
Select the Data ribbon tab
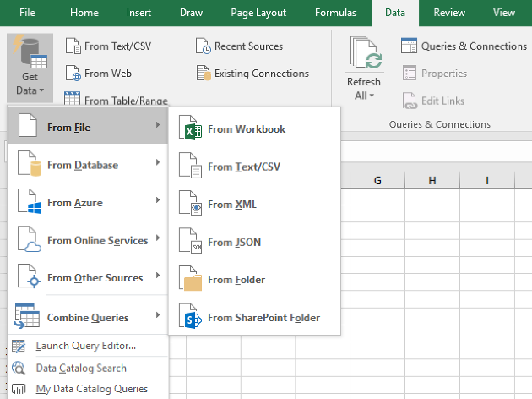tap(395, 13)
